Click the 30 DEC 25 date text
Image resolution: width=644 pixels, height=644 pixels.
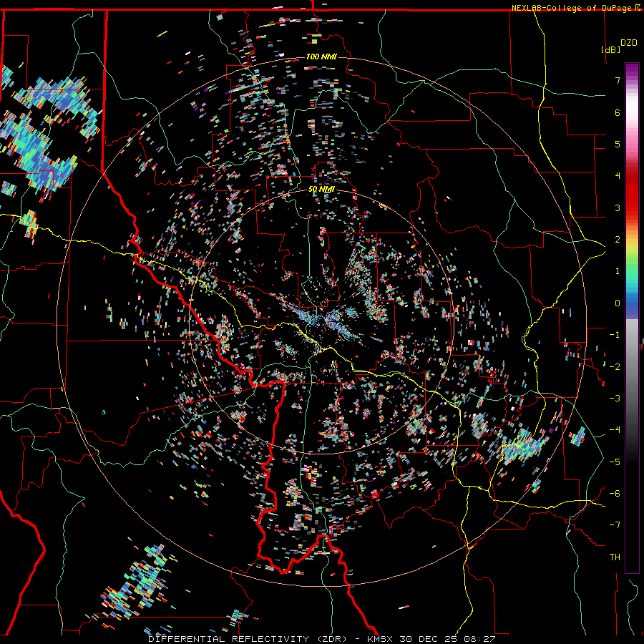tap(428, 639)
